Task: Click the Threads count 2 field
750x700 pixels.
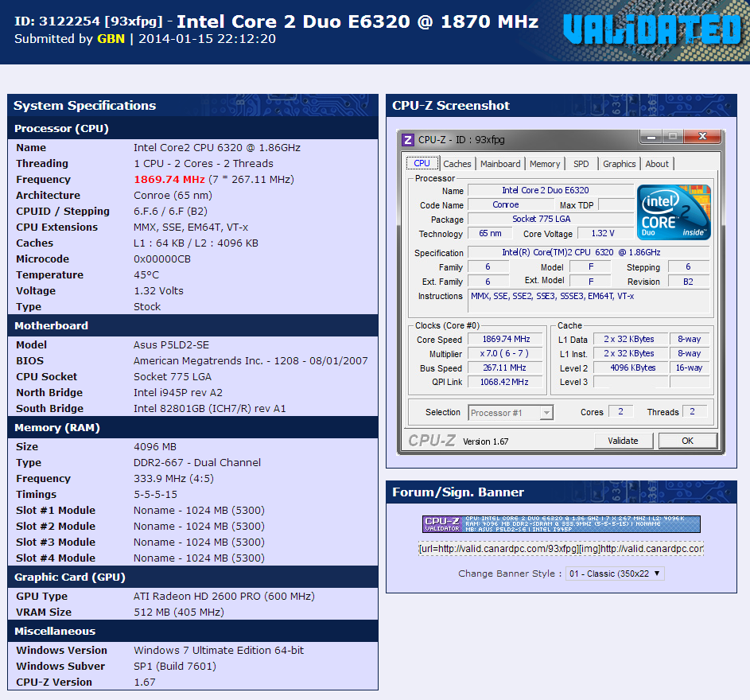Action: point(694,411)
